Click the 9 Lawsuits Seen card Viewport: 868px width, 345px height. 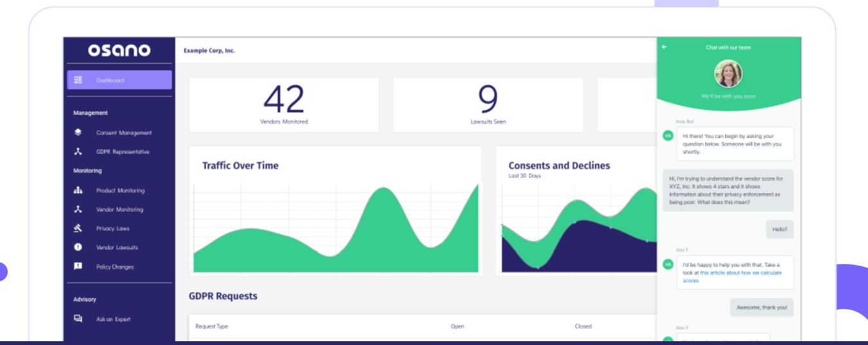pos(488,105)
